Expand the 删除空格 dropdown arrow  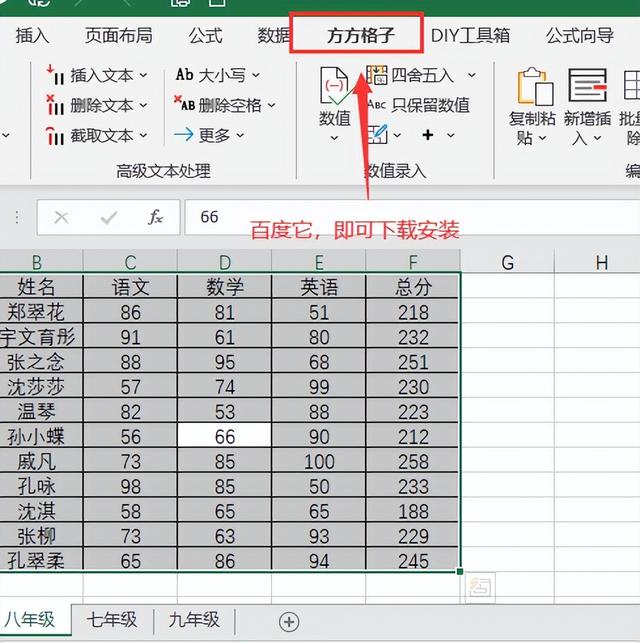pos(272,105)
